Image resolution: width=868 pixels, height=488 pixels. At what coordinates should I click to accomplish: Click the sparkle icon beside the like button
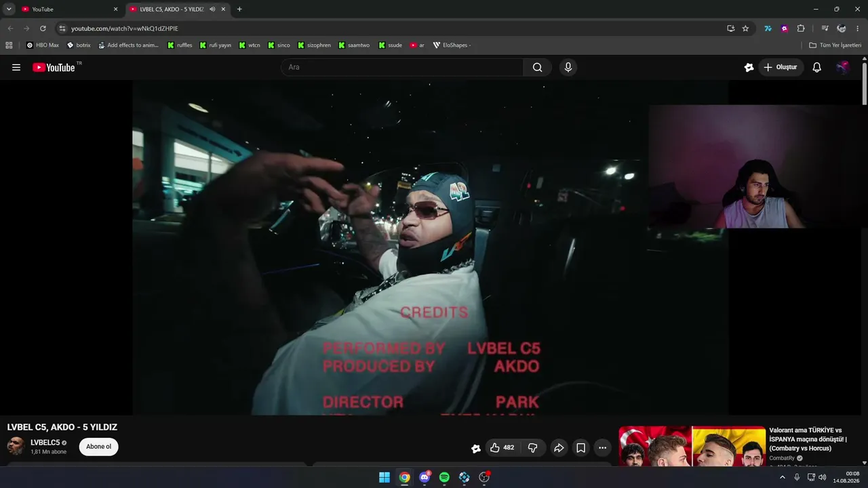[476, 448]
